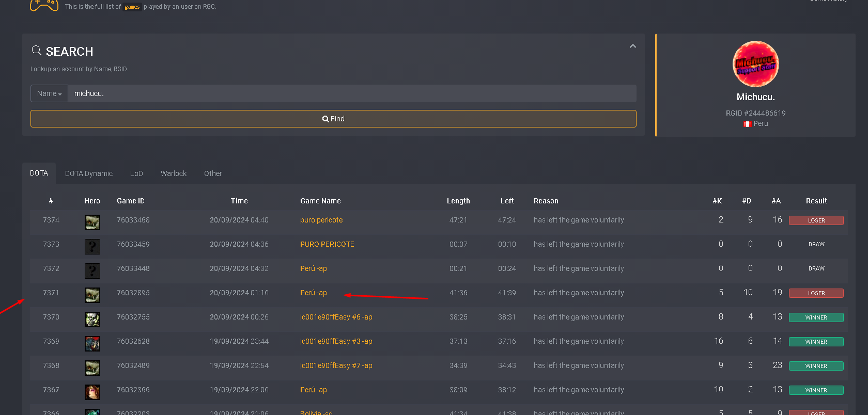
Task: Click Game ID 76033459
Action: tap(133, 244)
